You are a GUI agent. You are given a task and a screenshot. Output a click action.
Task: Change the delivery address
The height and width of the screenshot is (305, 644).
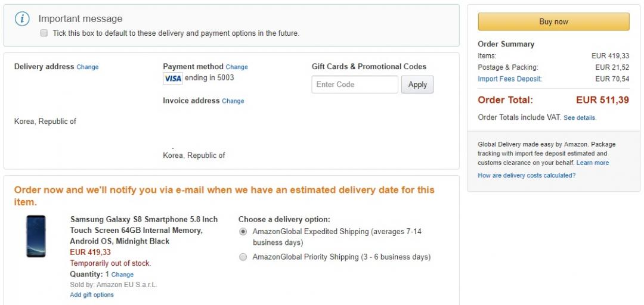[88, 67]
